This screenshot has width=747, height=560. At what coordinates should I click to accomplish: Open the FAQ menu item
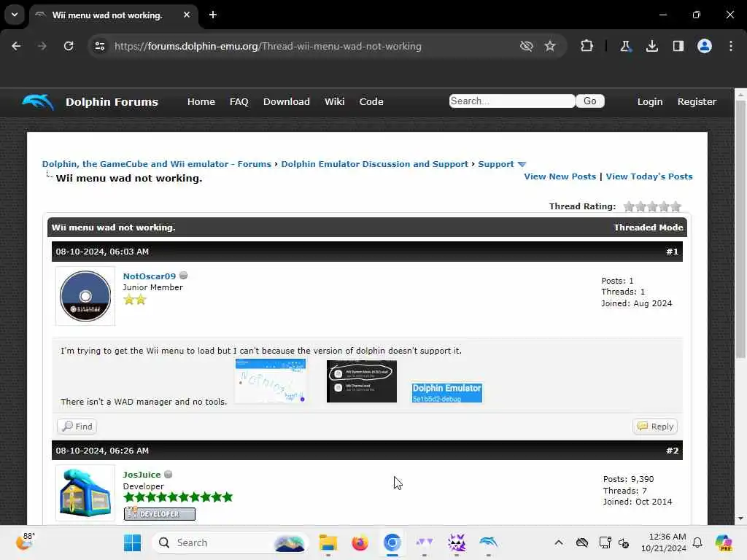239,101
